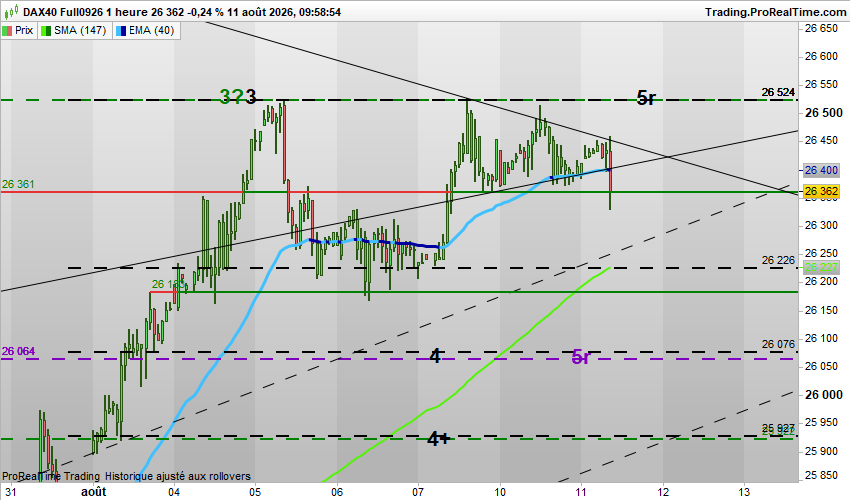Viewport: 850px width, 500px height.
Task: Click the blue EMA color swatch
Action: point(121,31)
